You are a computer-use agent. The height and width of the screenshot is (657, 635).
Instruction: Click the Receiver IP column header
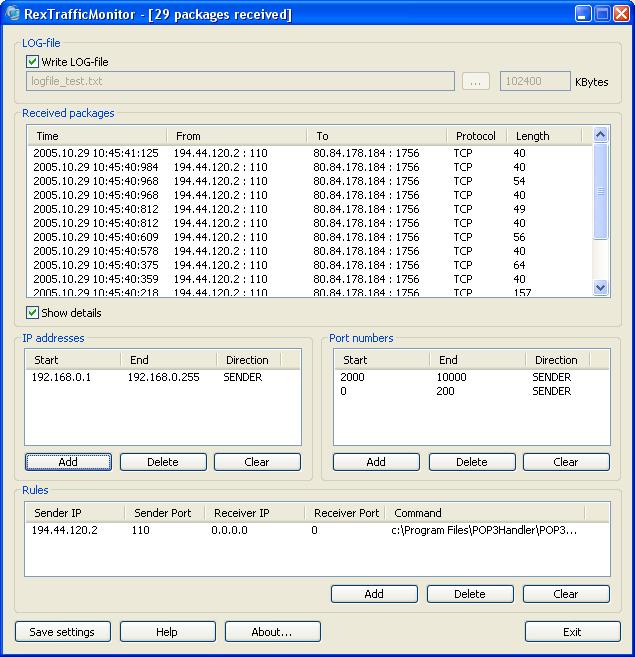pyautogui.click(x=254, y=513)
